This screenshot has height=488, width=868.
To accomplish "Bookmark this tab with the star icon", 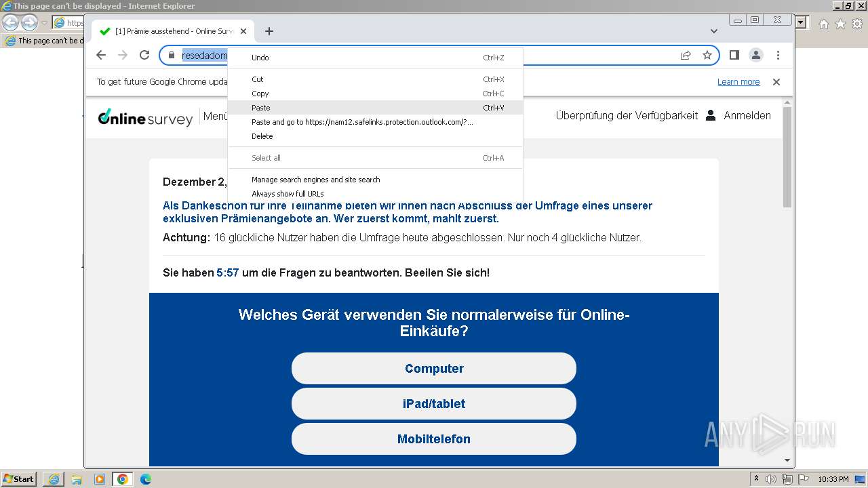I will point(707,56).
